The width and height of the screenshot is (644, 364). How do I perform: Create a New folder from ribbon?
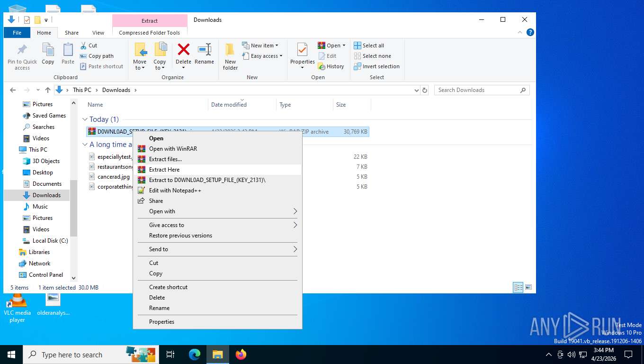tap(230, 57)
